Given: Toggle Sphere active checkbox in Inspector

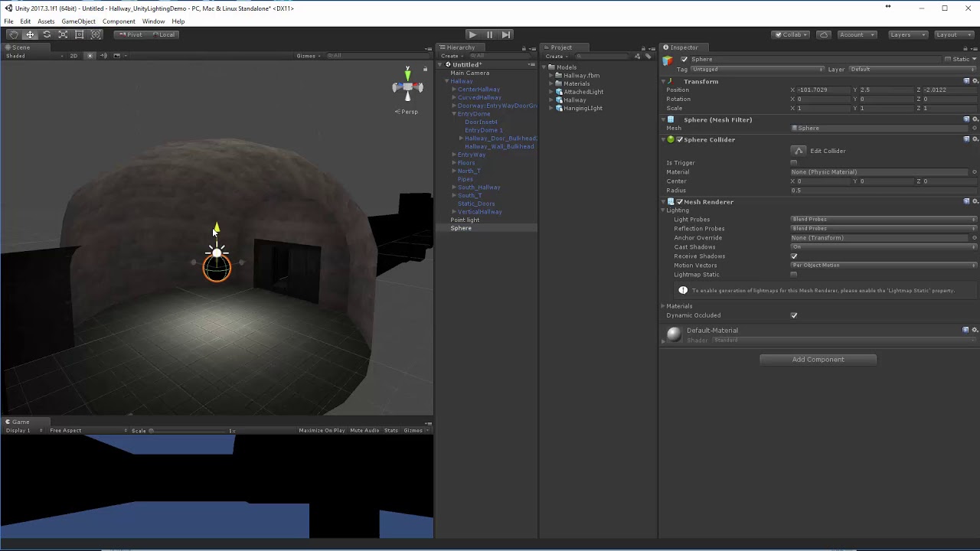Looking at the screenshot, I should pyautogui.click(x=684, y=59).
